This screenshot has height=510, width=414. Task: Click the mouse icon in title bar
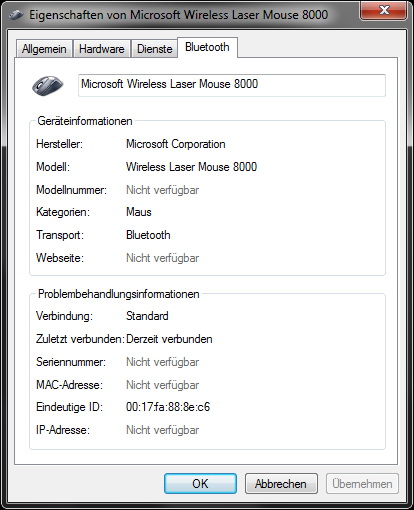pyautogui.click(x=16, y=15)
